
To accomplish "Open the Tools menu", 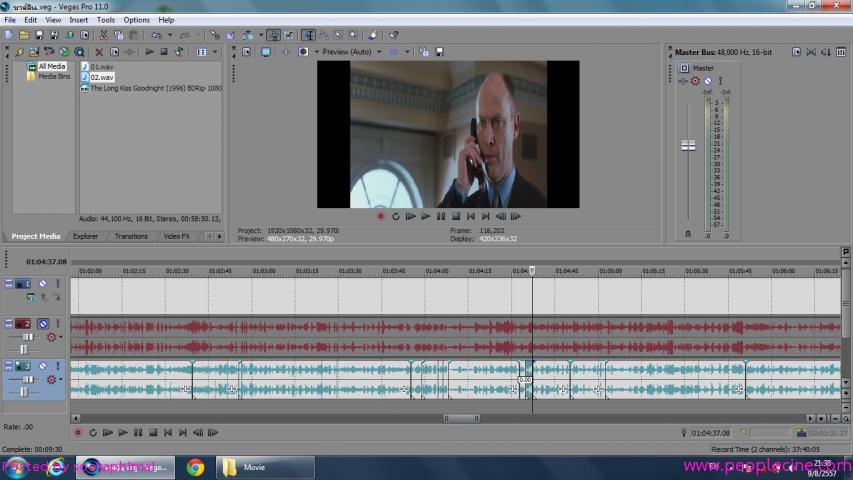I will pos(106,20).
